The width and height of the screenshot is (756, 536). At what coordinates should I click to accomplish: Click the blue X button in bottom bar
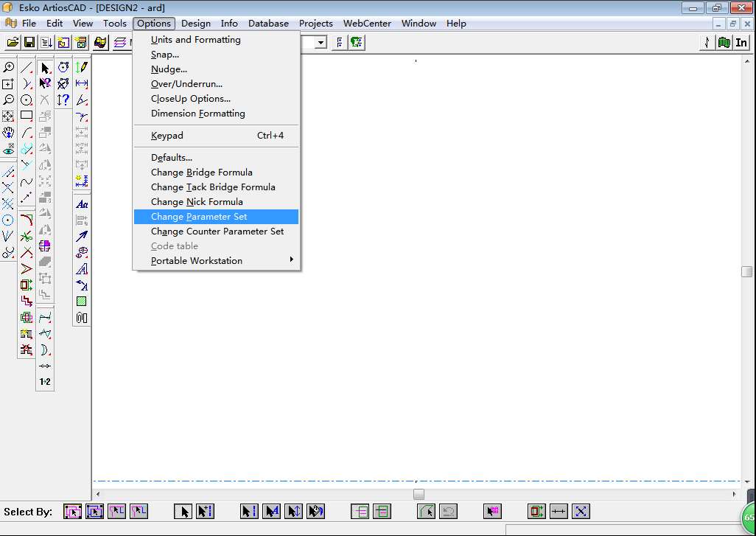(581, 512)
